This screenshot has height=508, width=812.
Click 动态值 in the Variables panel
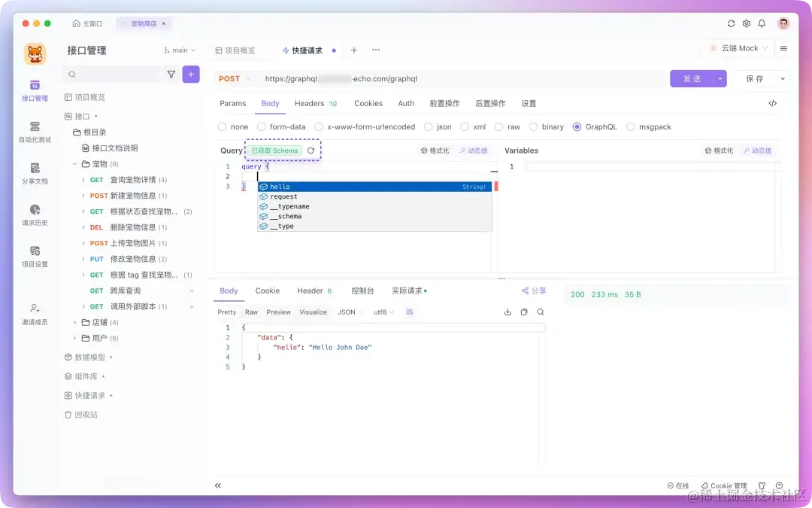758,151
